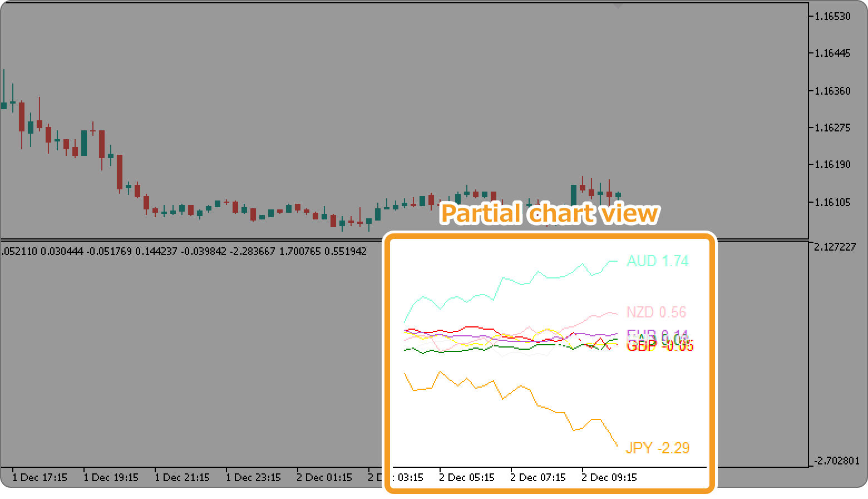Viewport: 868px width, 499px height.
Task: Select the NZD 0.56 strength label
Action: (657, 312)
